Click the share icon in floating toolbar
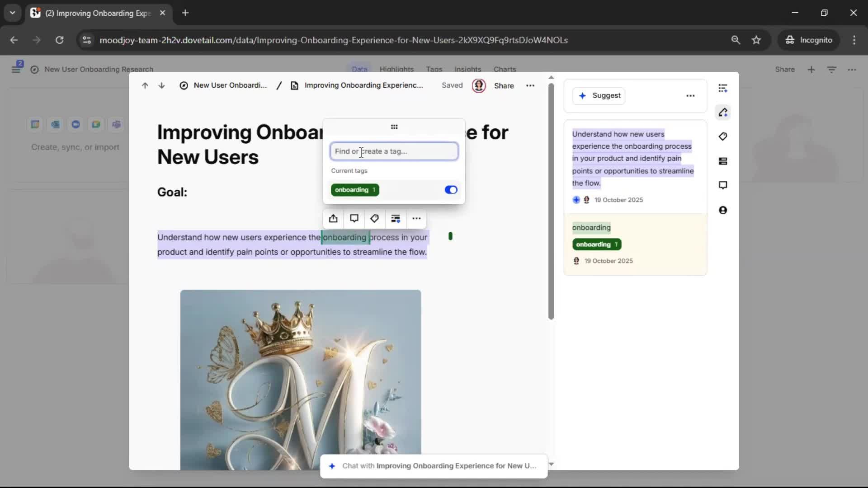The image size is (868, 488). click(x=333, y=219)
